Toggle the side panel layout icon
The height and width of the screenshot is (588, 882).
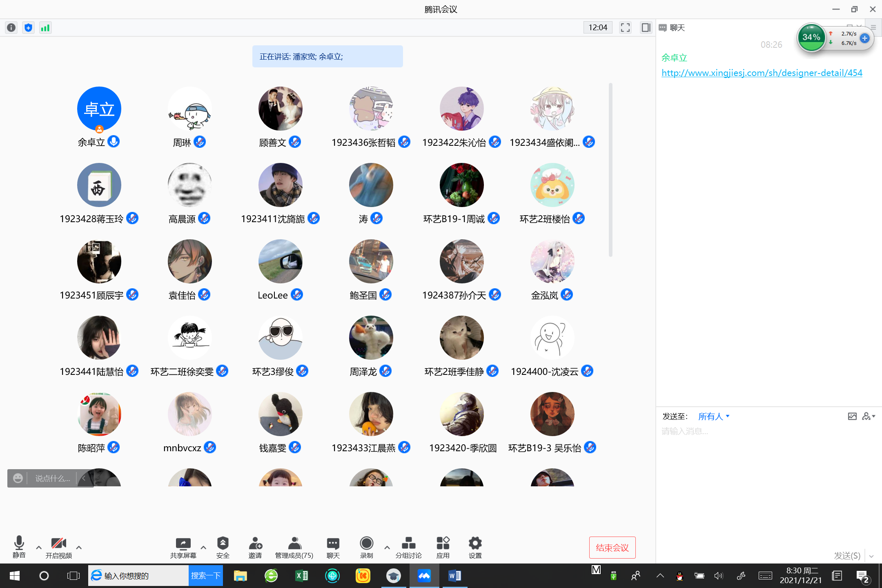(646, 28)
